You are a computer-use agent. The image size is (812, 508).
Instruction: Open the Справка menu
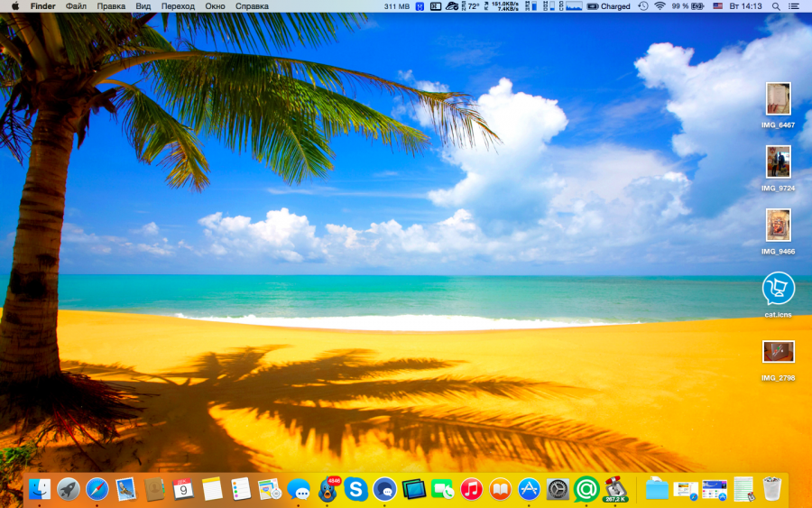click(x=252, y=6)
